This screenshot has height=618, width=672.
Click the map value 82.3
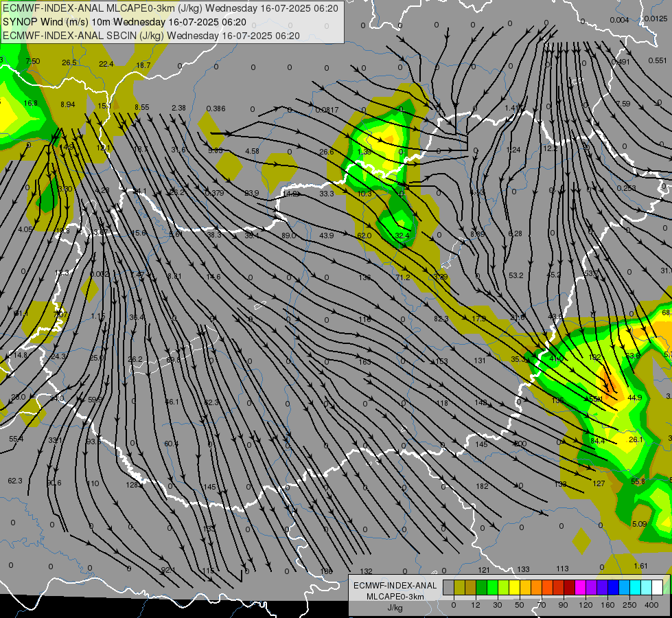(441, 319)
